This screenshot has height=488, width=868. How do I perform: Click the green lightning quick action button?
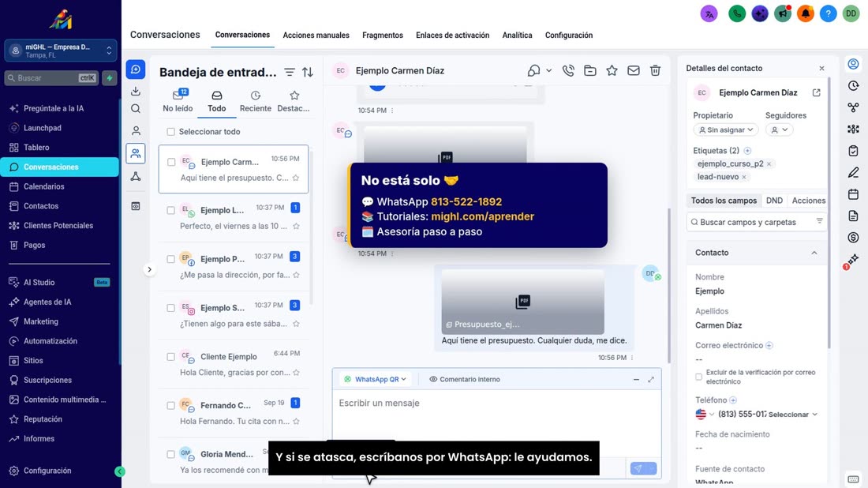point(110,78)
